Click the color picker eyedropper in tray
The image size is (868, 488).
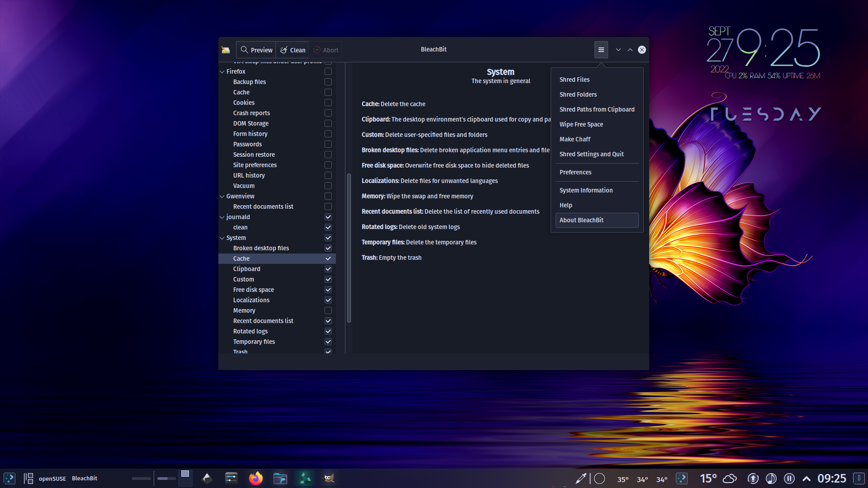coord(581,479)
